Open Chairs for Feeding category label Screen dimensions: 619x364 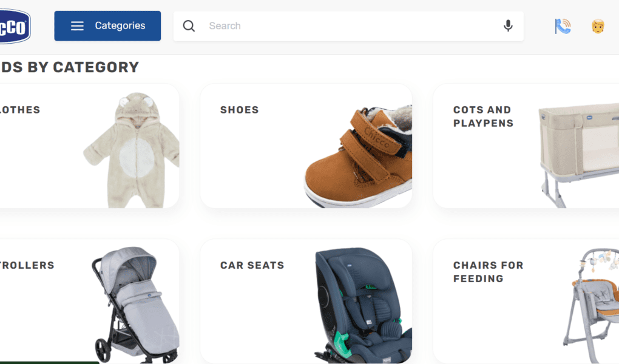[489, 272]
